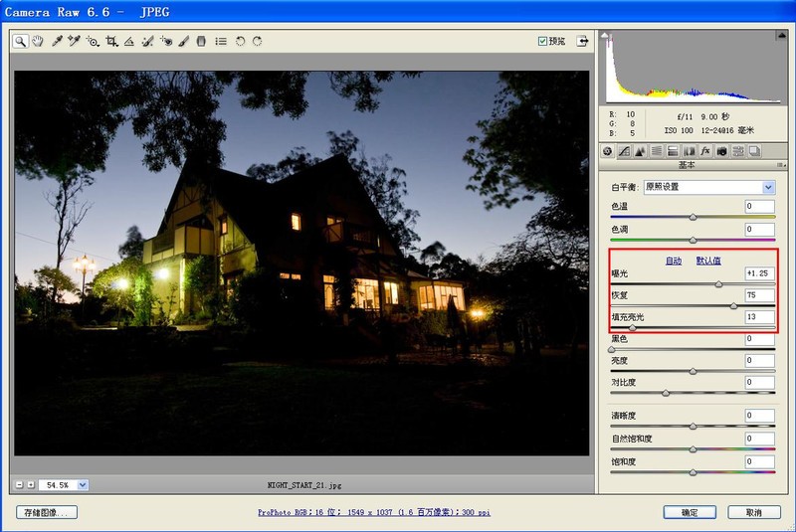This screenshot has width=796, height=532.
Task: Adjust the 饱和度 saturation slider handle
Action: [x=693, y=472]
